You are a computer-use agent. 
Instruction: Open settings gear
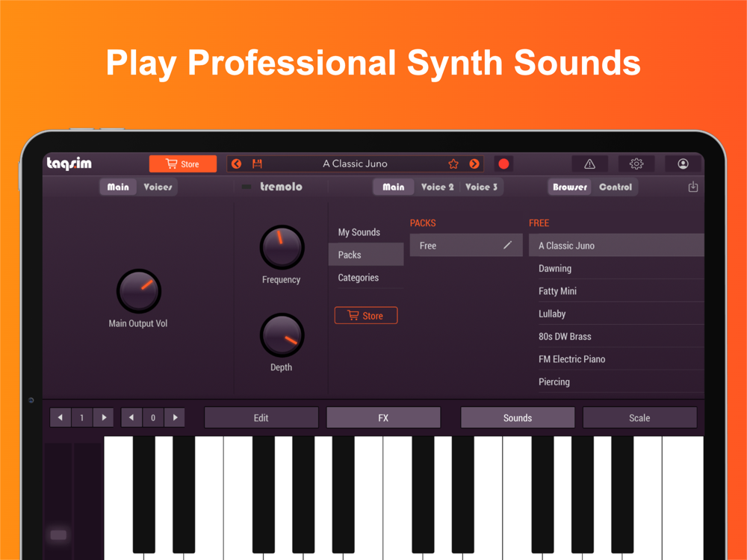(636, 164)
